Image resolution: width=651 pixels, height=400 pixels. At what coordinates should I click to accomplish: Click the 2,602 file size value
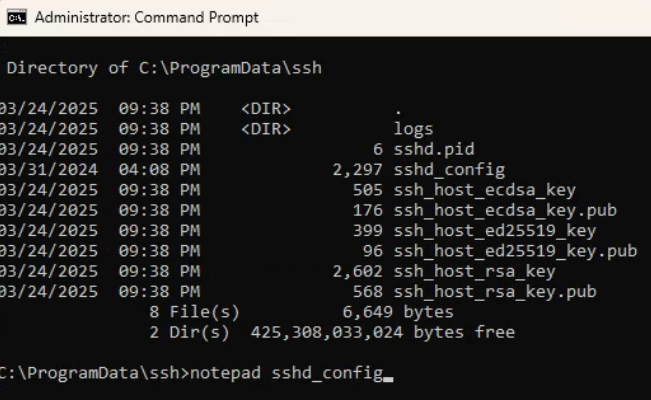tap(358, 271)
